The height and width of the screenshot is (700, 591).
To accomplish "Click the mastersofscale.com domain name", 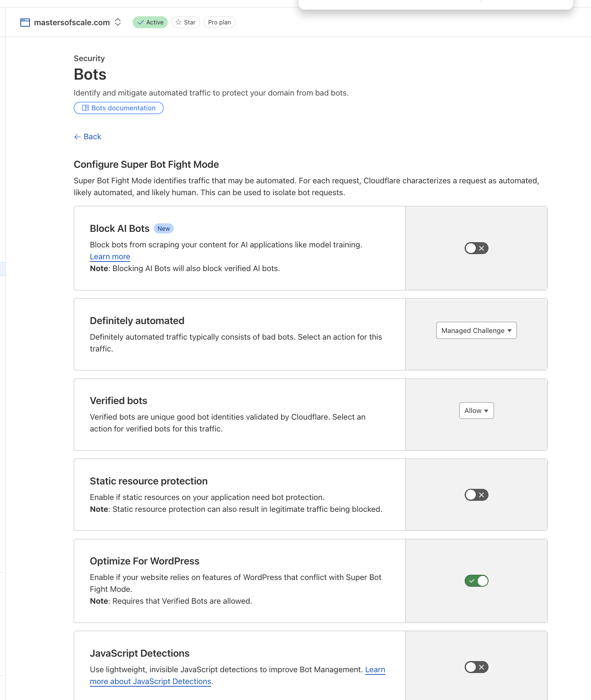I will 72,22.
